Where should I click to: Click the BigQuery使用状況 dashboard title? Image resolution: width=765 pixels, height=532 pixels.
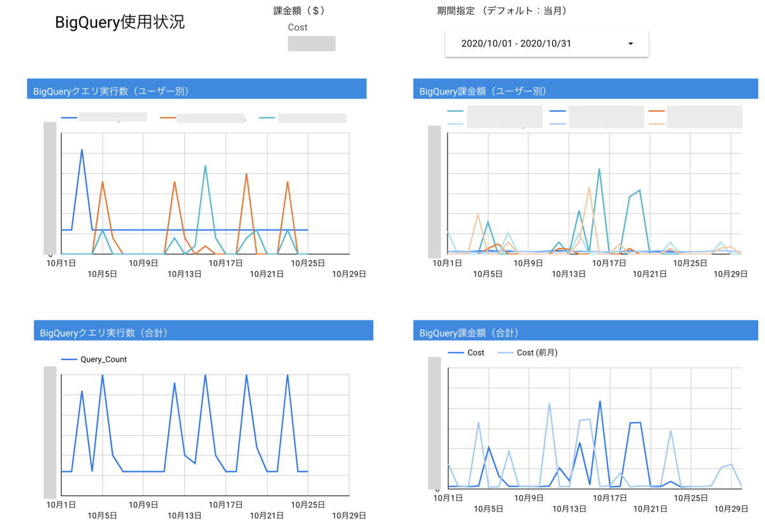tap(120, 22)
